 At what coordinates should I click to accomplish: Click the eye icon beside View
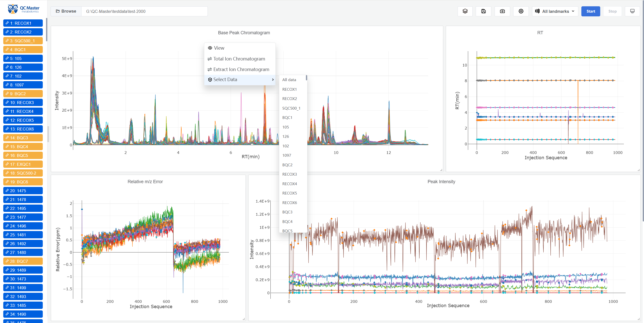210,48
